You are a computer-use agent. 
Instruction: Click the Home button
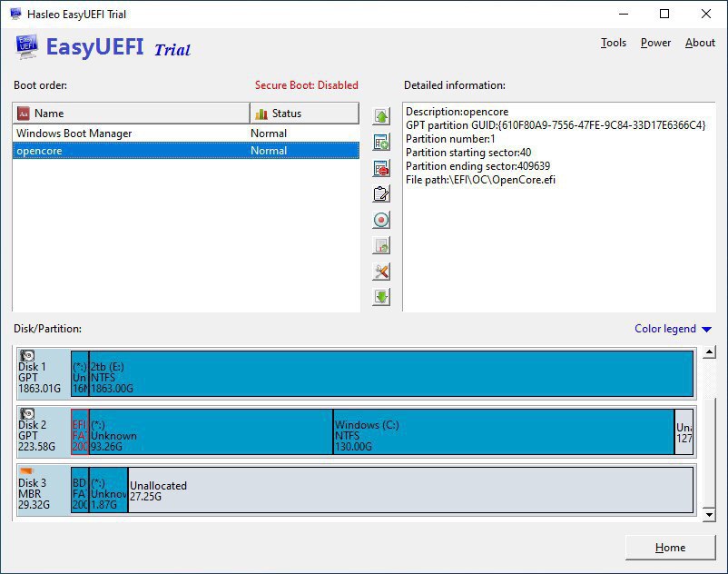[x=671, y=548]
